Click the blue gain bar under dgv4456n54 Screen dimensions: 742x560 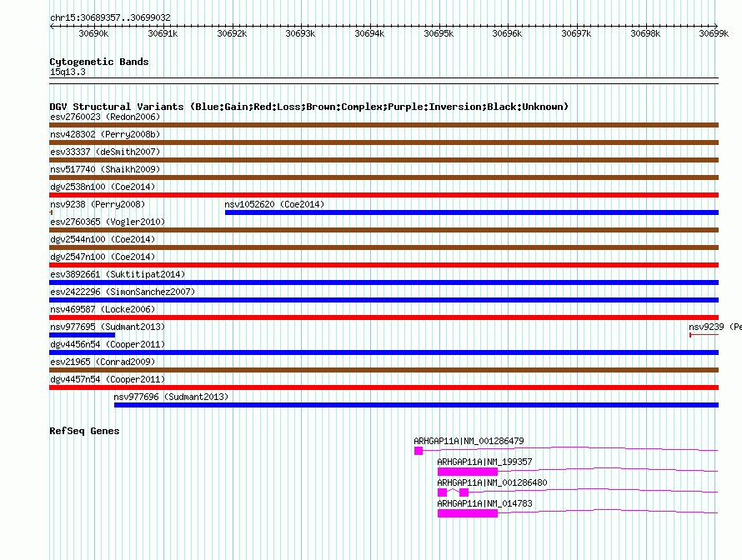pos(384,352)
